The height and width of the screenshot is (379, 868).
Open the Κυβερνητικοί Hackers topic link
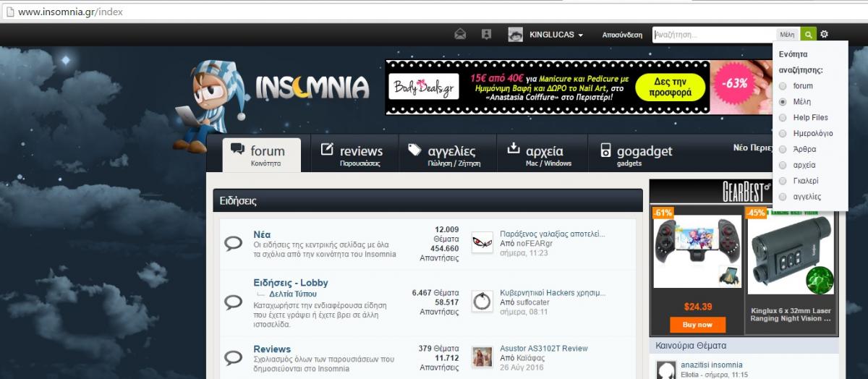[x=553, y=293]
